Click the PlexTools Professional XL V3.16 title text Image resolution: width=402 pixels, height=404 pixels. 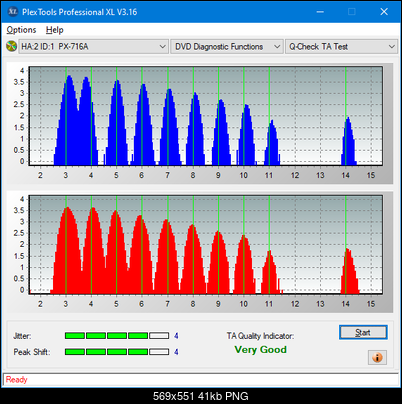[80, 12]
